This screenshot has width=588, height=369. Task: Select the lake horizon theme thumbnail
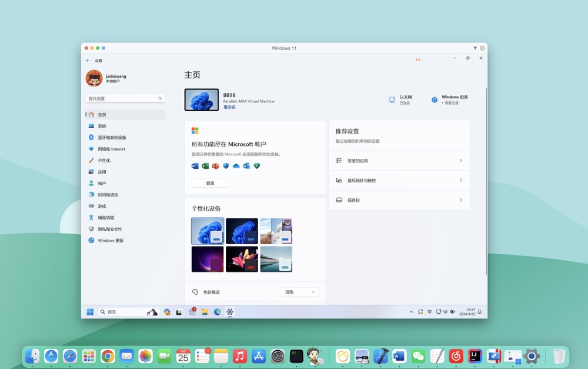(x=276, y=259)
